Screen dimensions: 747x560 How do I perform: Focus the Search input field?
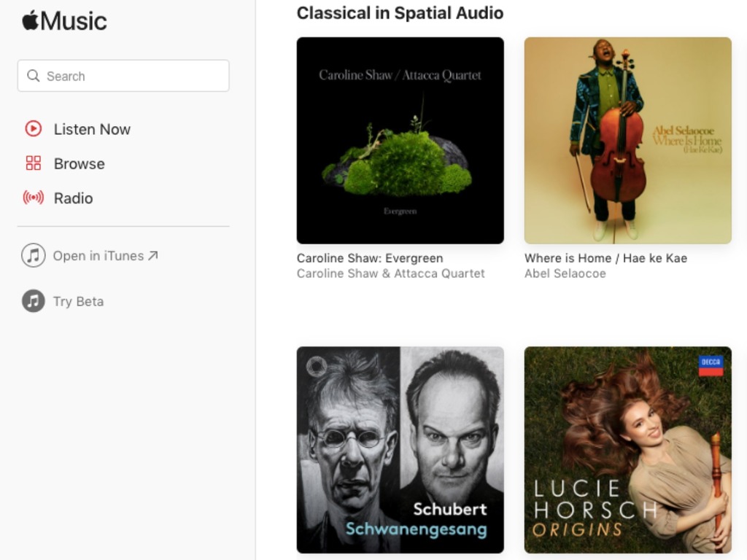pos(123,76)
